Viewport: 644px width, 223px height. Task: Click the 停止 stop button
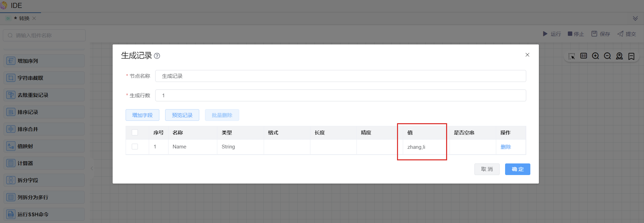point(576,34)
